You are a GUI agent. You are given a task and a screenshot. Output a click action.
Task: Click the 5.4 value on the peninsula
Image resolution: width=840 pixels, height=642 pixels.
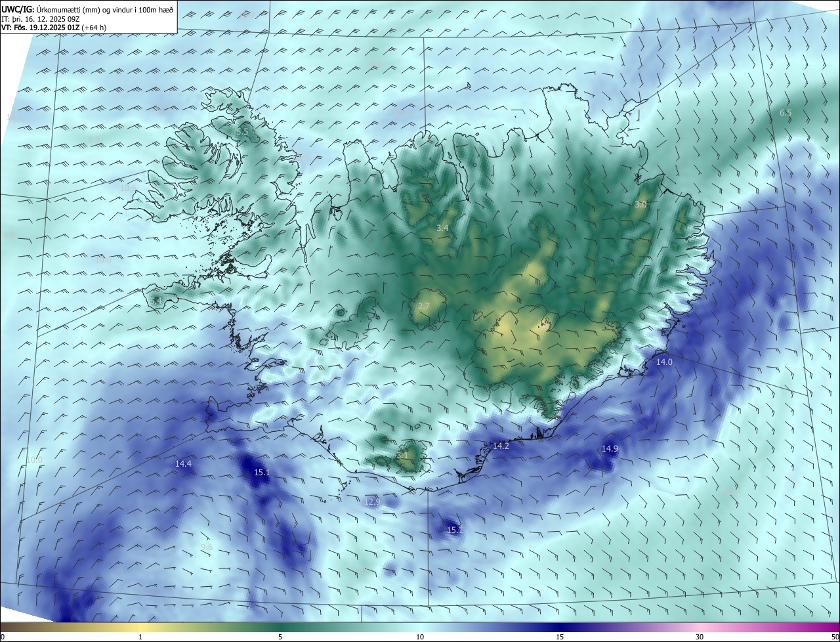pos(156,301)
